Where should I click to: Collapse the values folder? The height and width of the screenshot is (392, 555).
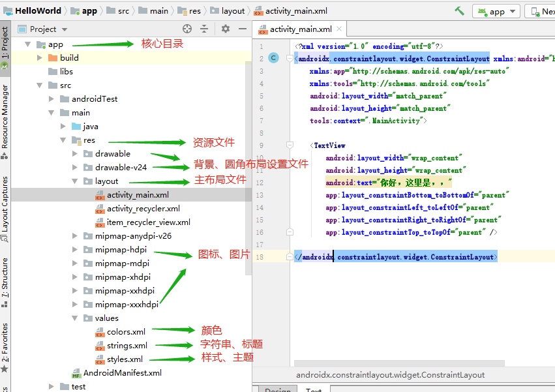click(x=75, y=318)
